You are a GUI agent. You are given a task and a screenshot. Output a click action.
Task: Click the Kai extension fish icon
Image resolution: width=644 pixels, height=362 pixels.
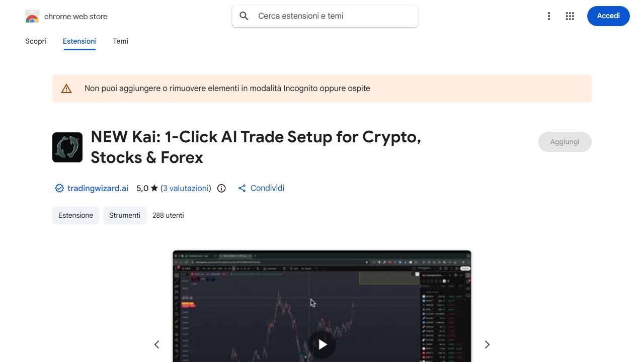(x=67, y=147)
